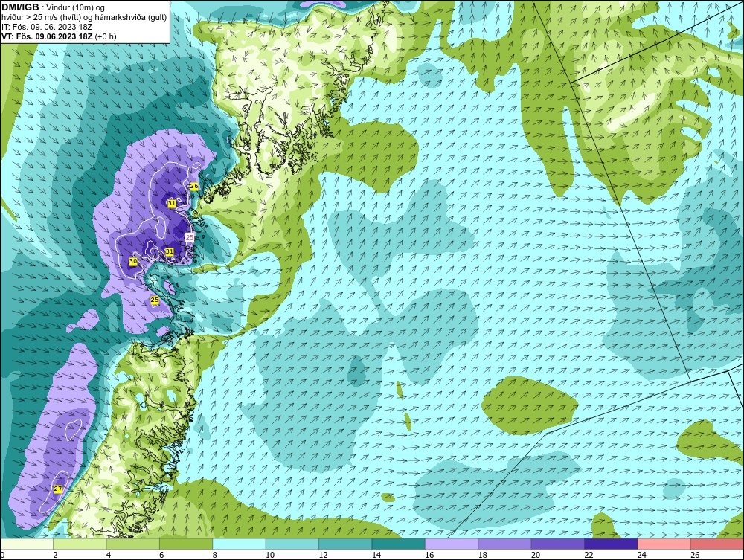
Task: Click the 'DMI/IGB : Vindur (10m) og' title line
Action: (x=53, y=7)
